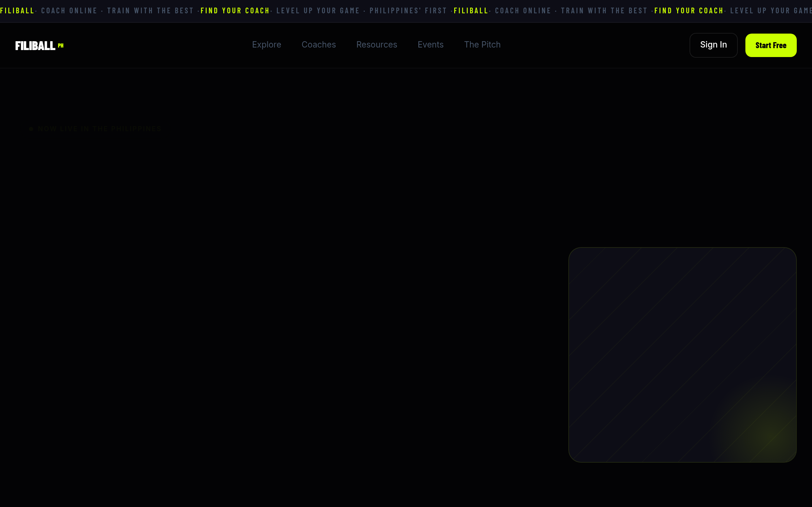Click the leftmost TRAIN WITH THE BEST text
The height and width of the screenshot is (507, 812).
pyautogui.click(x=150, y=11)
